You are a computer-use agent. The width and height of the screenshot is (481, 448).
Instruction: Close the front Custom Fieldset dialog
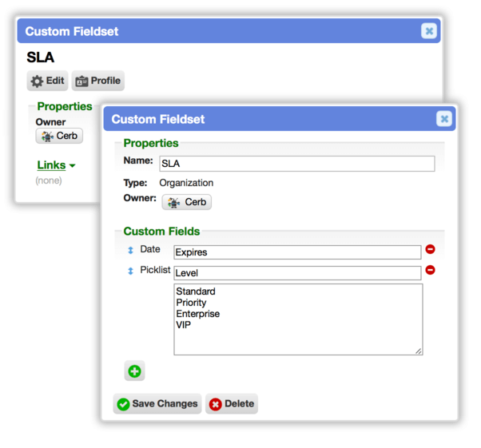pyautogui.click(x=444, y=119)
